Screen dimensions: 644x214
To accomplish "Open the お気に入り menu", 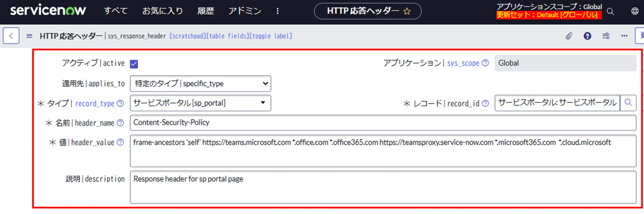I will tap(163, 11).
